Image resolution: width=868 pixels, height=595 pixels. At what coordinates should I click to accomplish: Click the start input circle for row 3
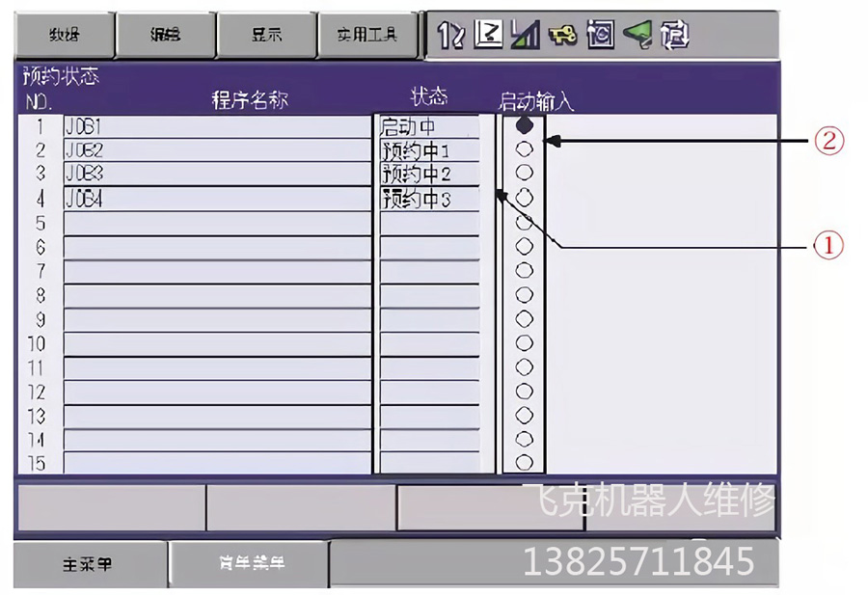tap(525, 173)
